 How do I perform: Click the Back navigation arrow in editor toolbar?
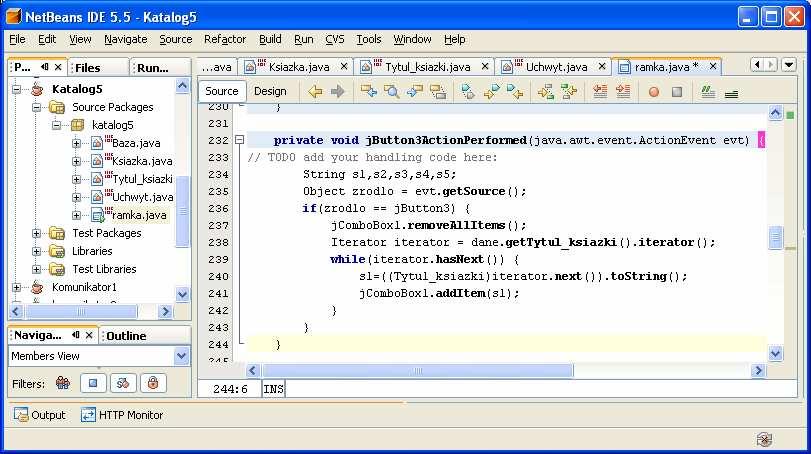pyautogui.click(x=315, y=92)
